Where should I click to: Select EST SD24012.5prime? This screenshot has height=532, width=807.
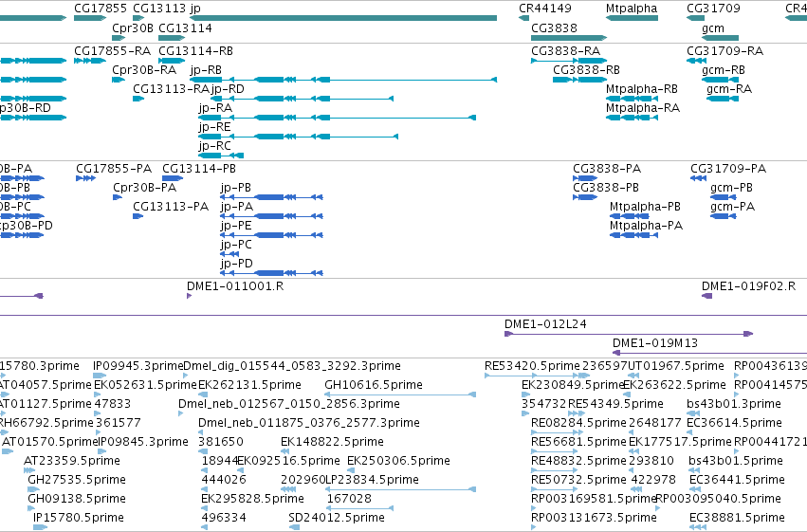(294, 527)
